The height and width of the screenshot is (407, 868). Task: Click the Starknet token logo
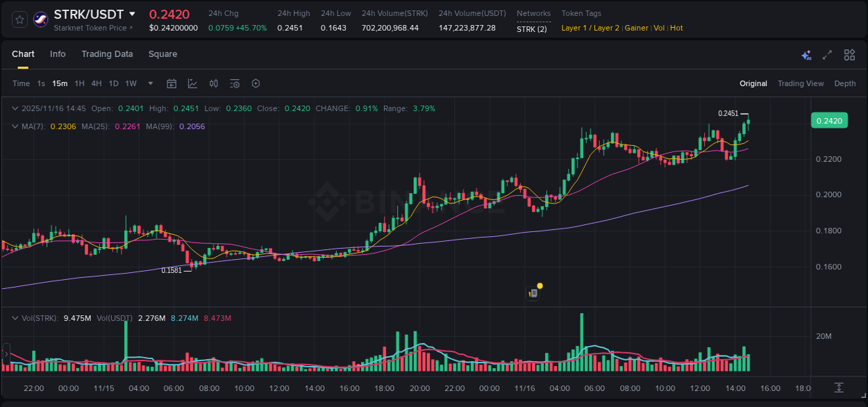(x=40, y=20)
